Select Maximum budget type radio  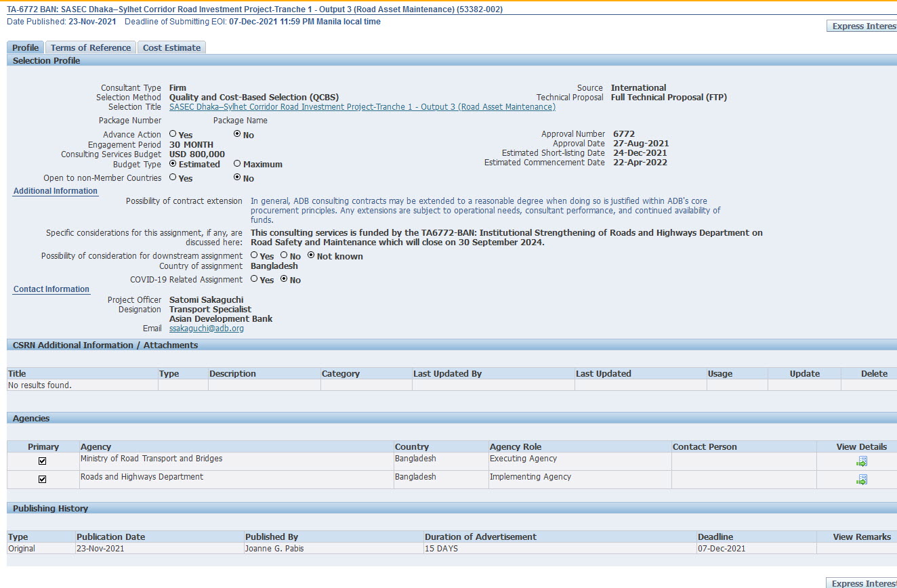(x=237, y=164)
